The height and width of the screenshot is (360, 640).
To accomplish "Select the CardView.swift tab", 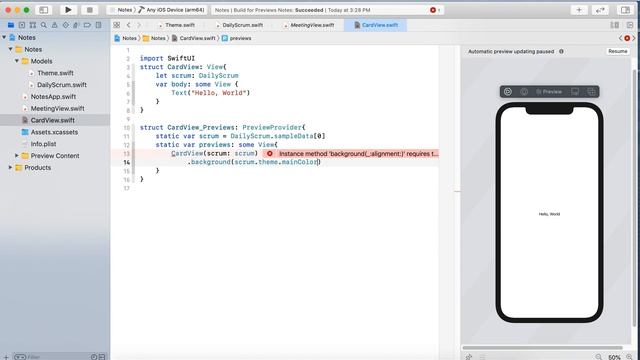I will point(376,25).
